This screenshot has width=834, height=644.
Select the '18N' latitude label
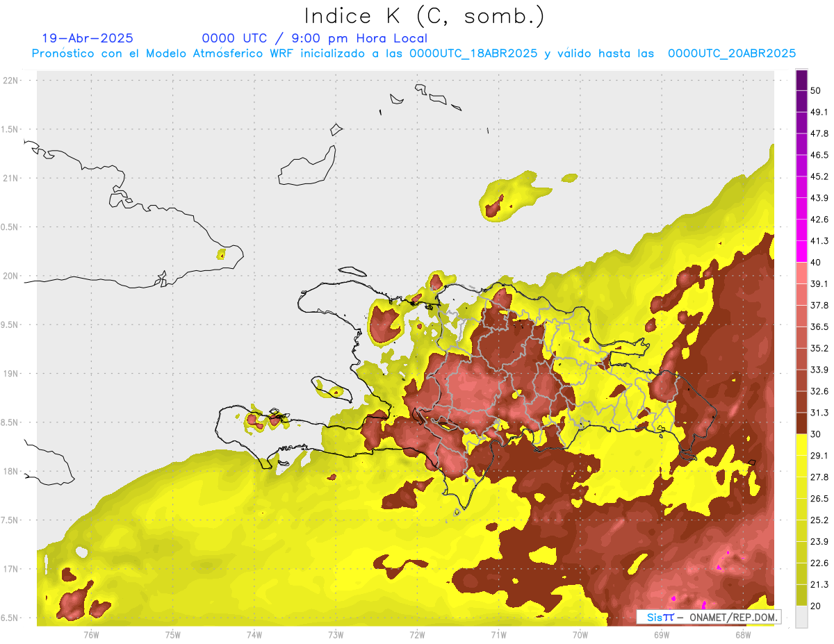pos(11,471)
